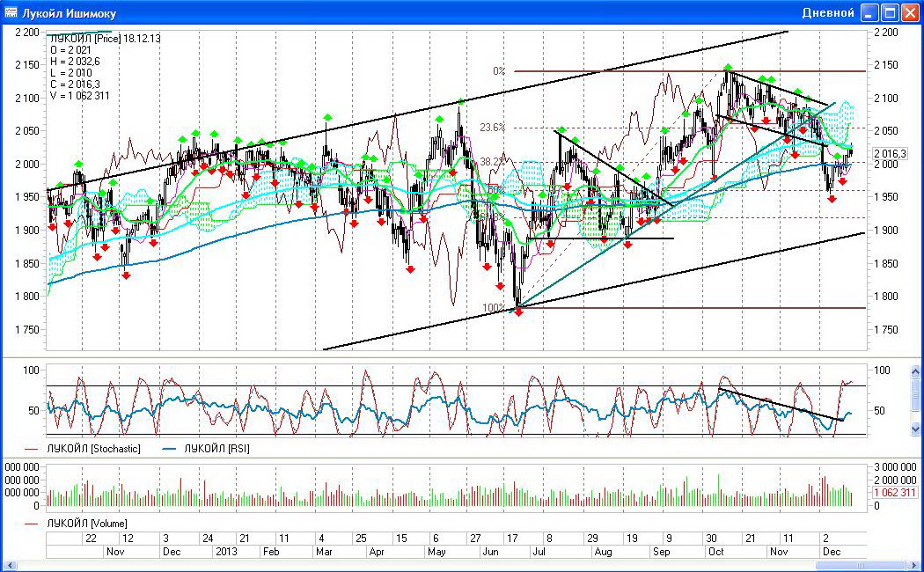This screenshot has height=572, width=924.
Task: Click the C = 2 016,3 close value
Action: click(x=75, y=84)
